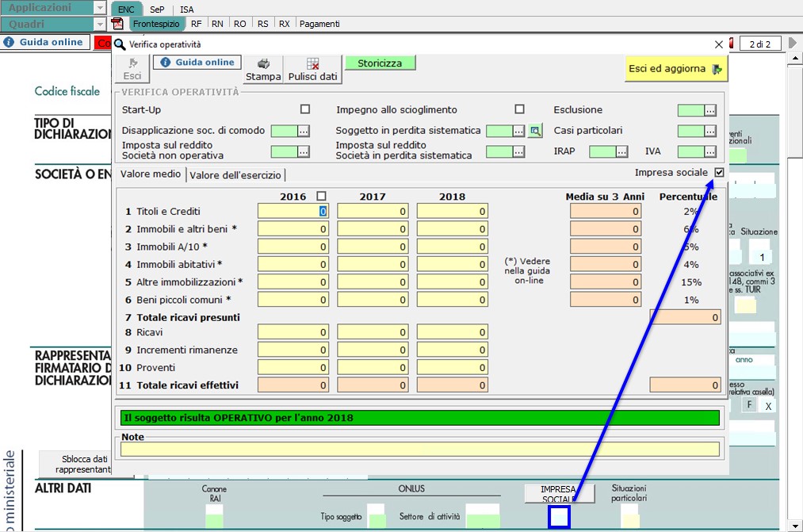This screenshot has height=532, width=803.
Task: Switch to Valore dell'esercizio tab
Action: pyautogui.click(x=235, y=175)
